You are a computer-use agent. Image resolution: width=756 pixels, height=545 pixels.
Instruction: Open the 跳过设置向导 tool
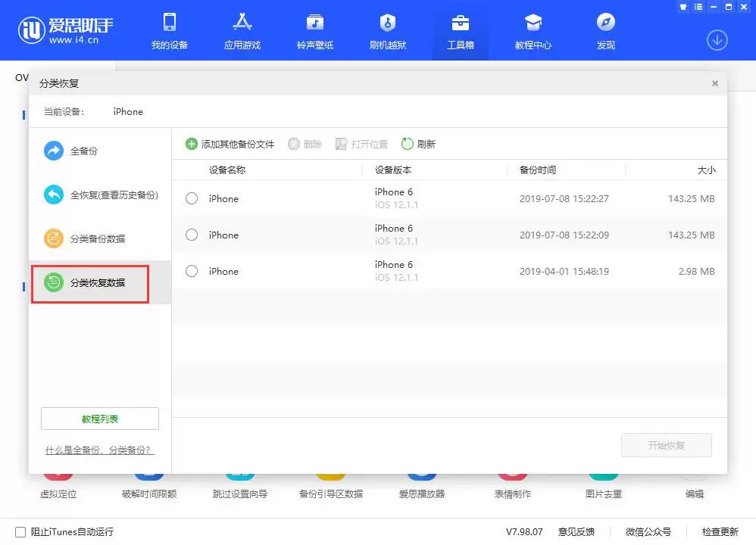(x=240, y=487)
